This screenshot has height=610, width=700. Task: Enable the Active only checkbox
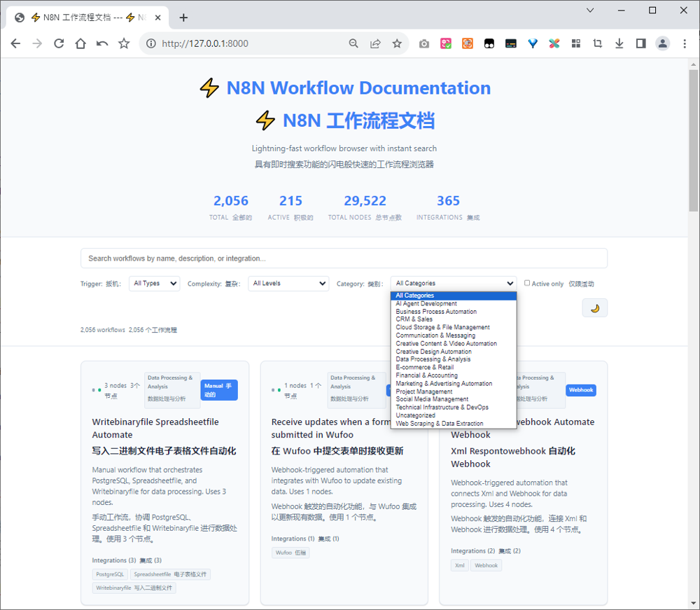[x=527, y=283]
